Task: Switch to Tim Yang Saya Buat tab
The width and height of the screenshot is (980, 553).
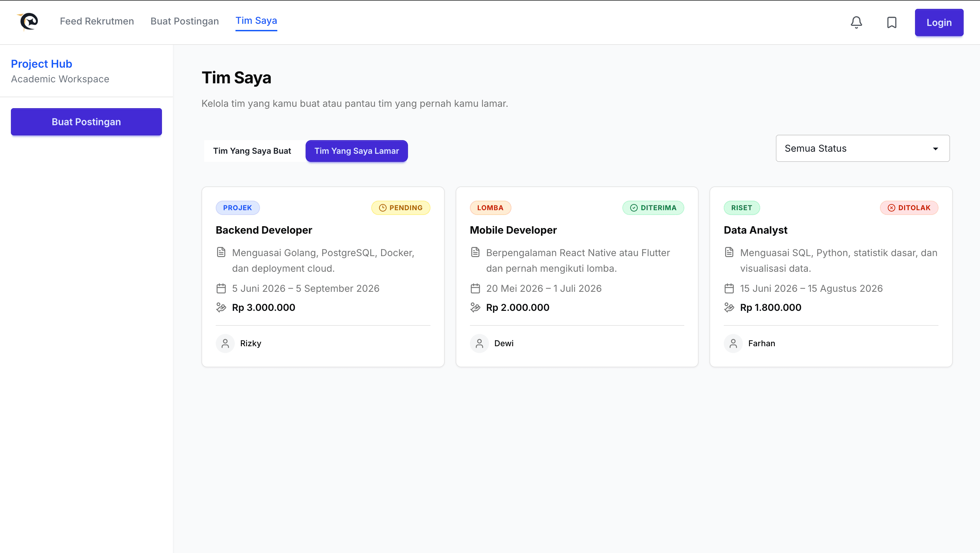Action: (252, 151)
